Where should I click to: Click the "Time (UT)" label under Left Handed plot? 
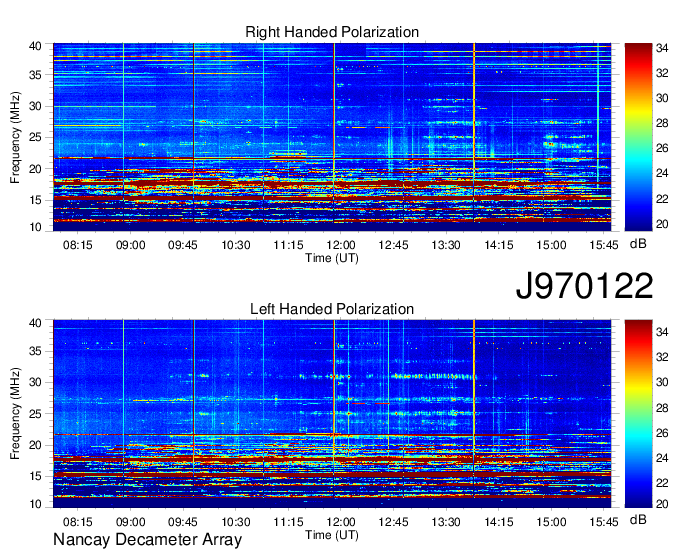(x=332, y=535)
